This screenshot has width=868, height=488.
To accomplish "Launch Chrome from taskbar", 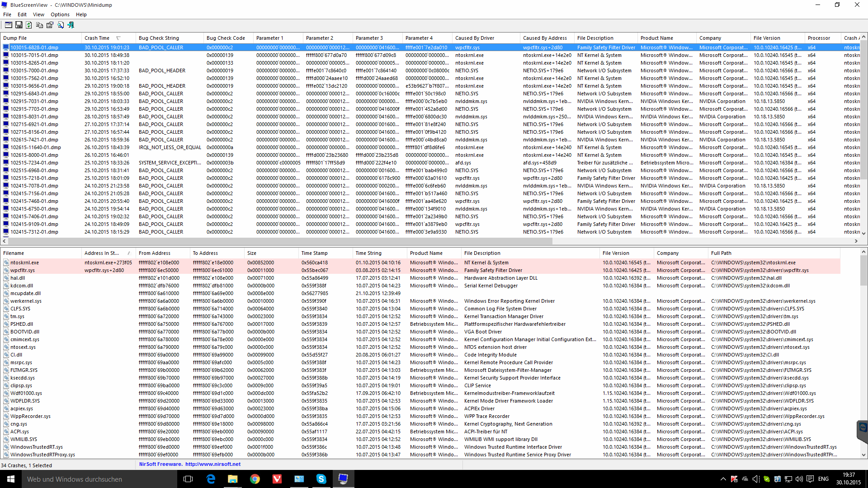I will point(255,479).
